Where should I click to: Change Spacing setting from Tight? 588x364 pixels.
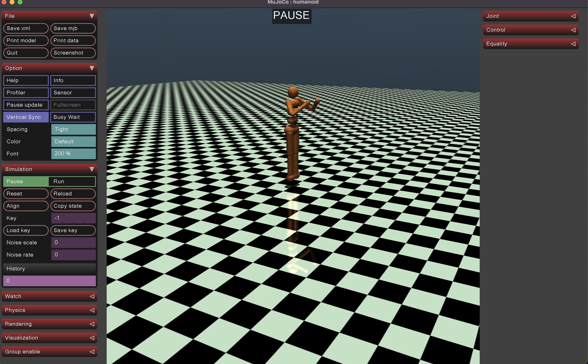[73, 129]
